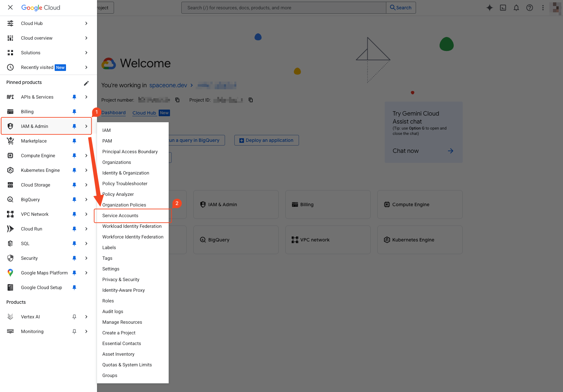The image size is (563, 392).
Task: Expand the Compute Engine submenu chevron
Action: (86, 156)
